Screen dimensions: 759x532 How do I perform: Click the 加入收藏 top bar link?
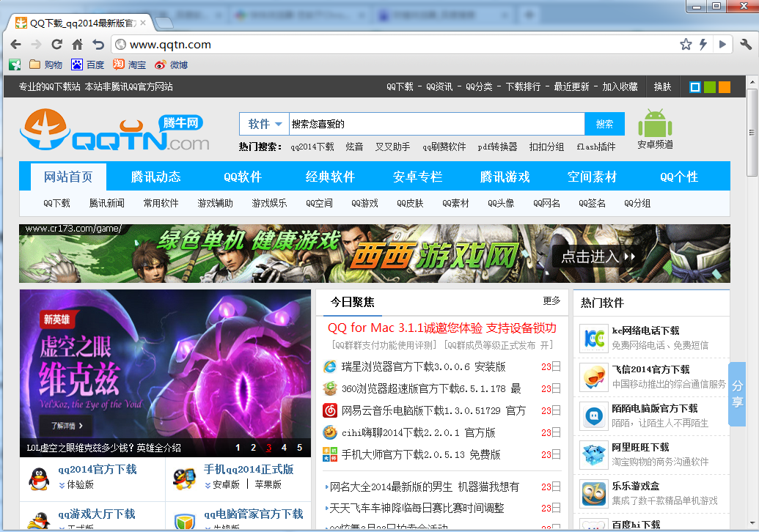[620, 86]
